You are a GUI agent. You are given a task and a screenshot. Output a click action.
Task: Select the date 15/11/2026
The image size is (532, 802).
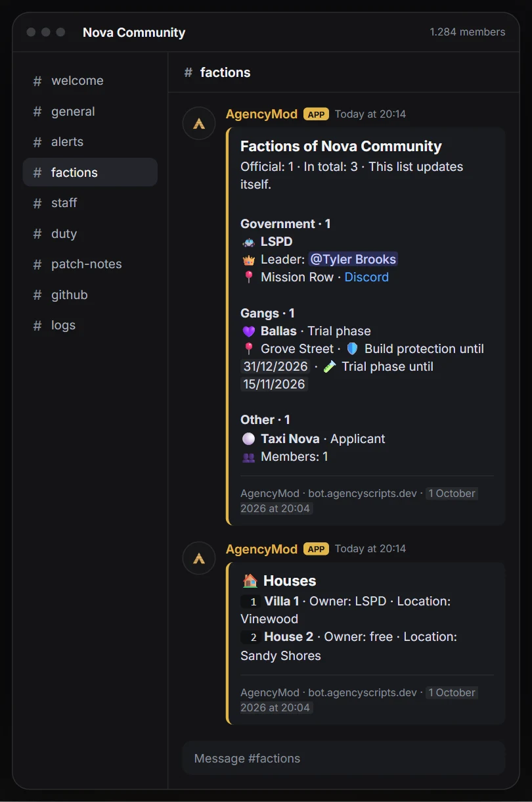pos(274,384)
